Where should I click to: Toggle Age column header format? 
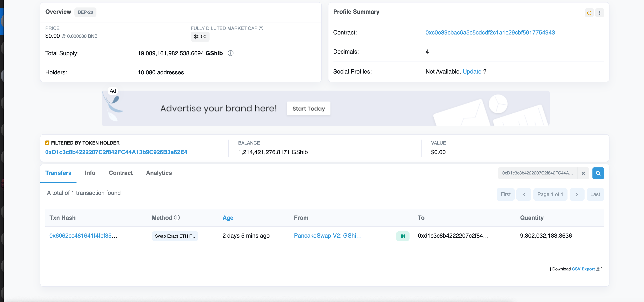(228, 218)
